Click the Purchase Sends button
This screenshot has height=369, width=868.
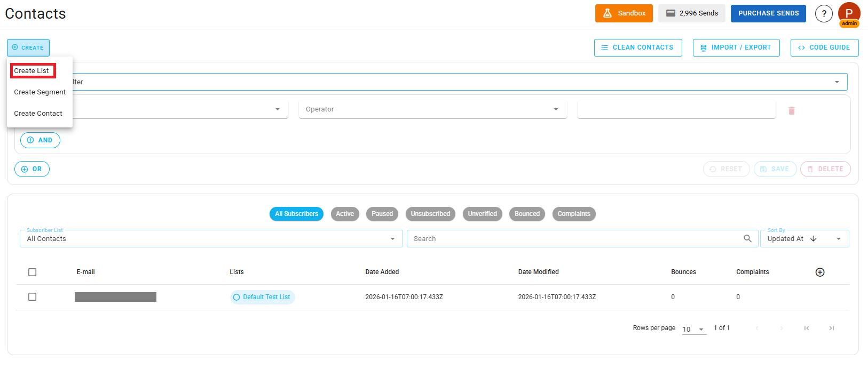(768, 13)
